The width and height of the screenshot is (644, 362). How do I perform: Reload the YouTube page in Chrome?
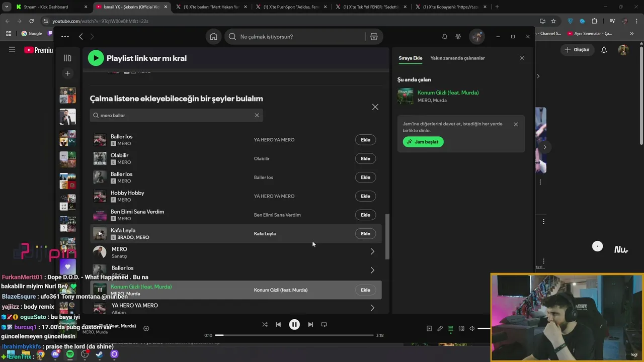pyautogui.click(x=31, y=21)
